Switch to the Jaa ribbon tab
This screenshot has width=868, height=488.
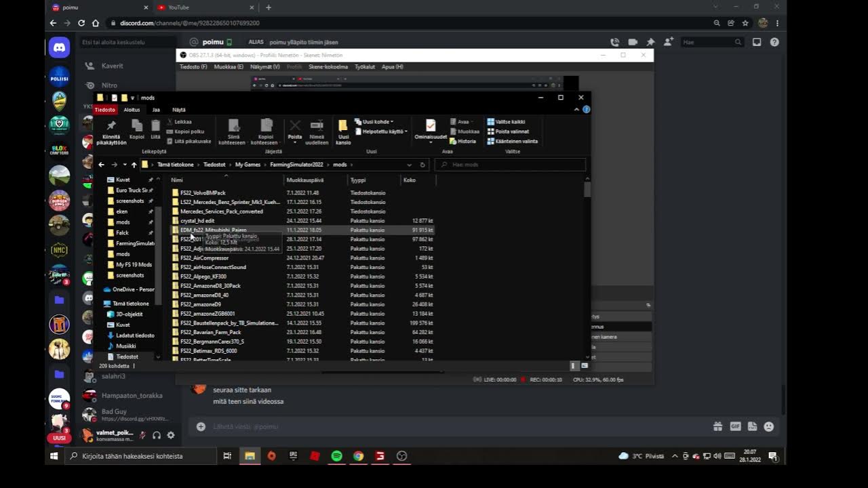(x=156, y=109)
